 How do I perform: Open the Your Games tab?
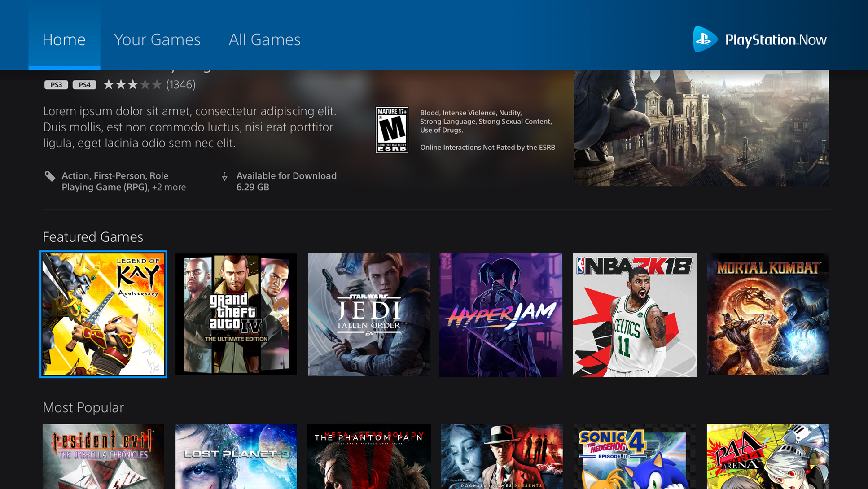coord(157,39)
